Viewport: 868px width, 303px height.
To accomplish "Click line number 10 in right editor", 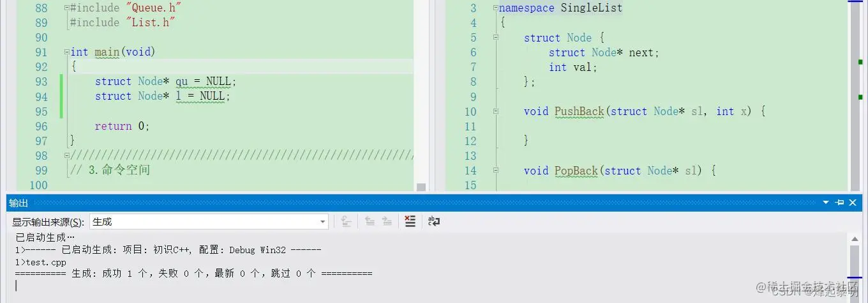I will 470,112.
